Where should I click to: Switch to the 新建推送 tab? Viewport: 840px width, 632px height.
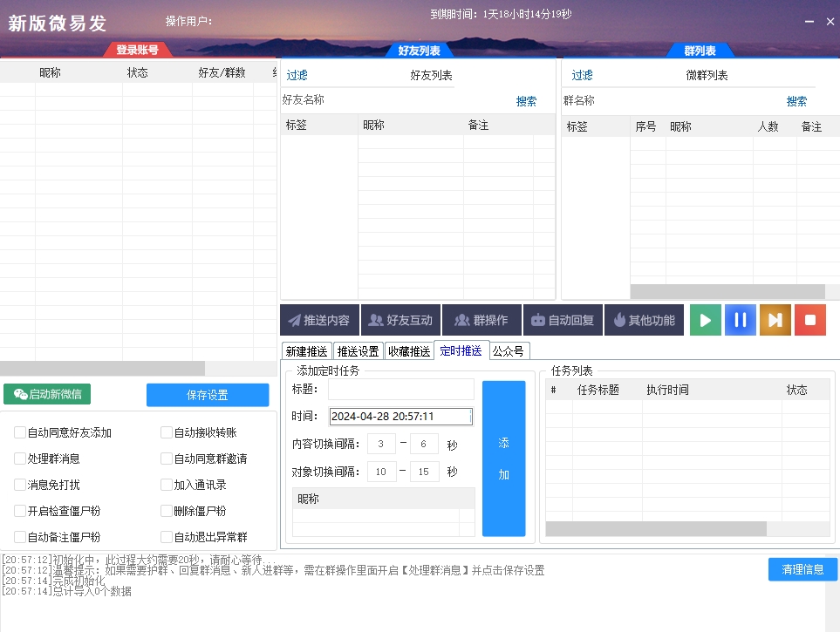point(306,350)
